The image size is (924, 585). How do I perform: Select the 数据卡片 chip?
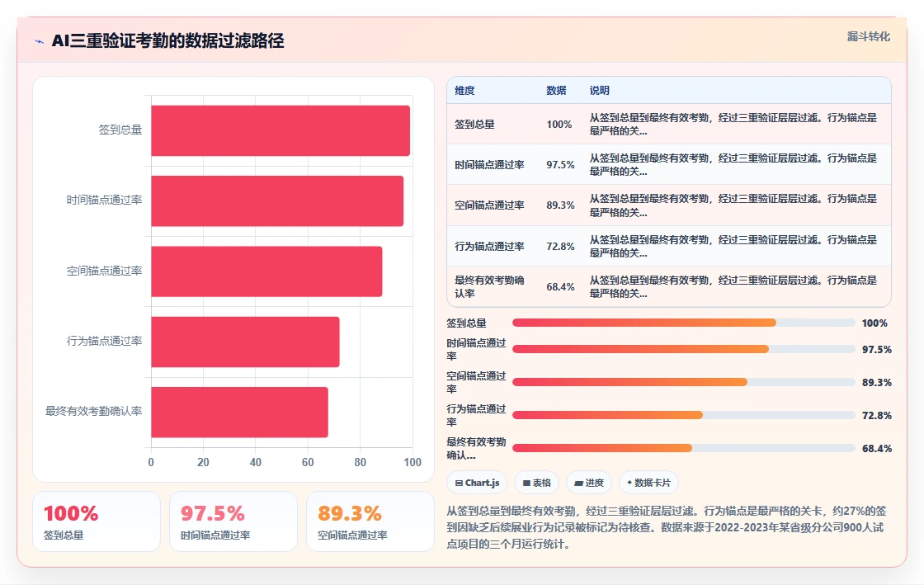click(x=648, y=483)
